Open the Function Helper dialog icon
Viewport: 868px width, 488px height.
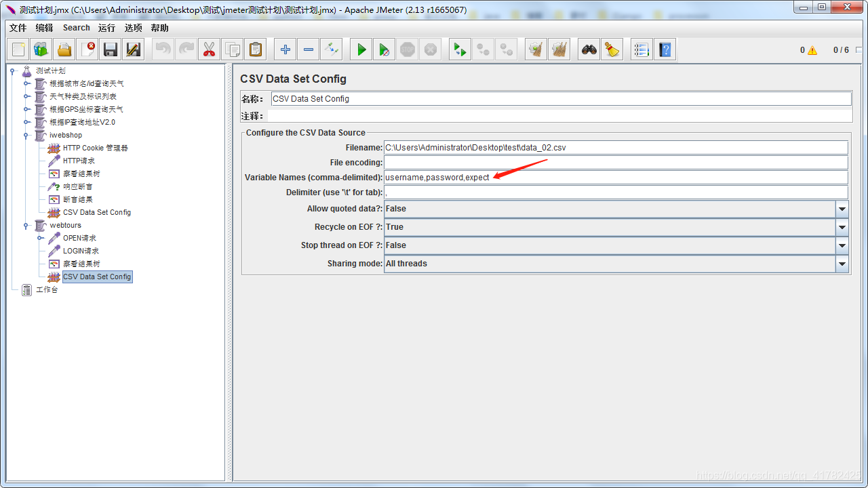coord(642,49)
